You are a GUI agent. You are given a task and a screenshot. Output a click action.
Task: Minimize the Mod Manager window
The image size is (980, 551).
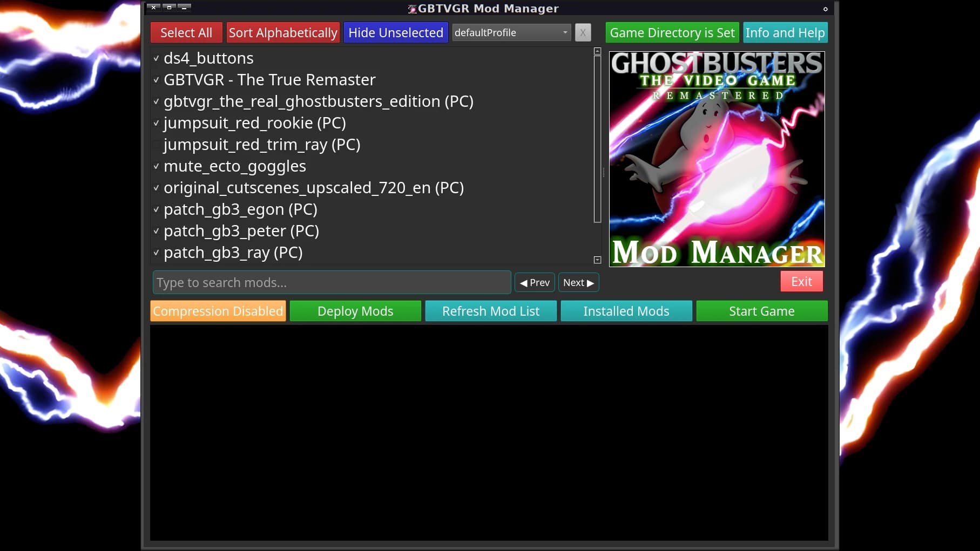(x=184, y=7)
